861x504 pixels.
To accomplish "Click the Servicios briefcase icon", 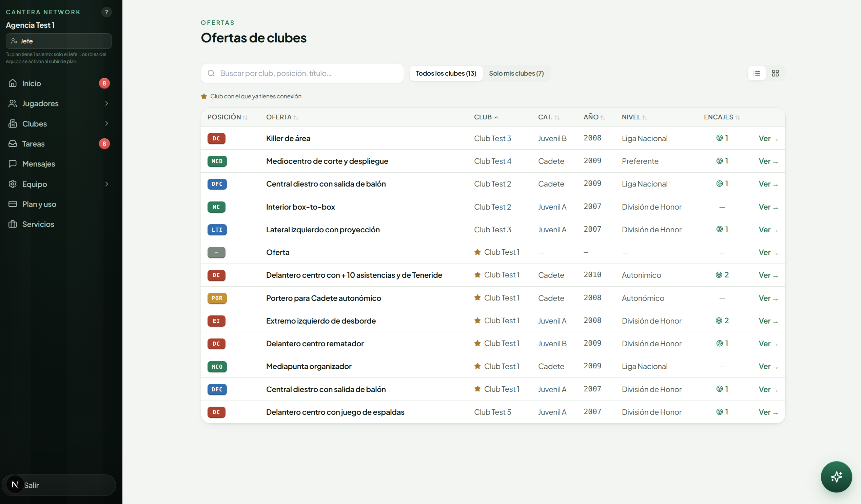I will click(x=13, y=224).
